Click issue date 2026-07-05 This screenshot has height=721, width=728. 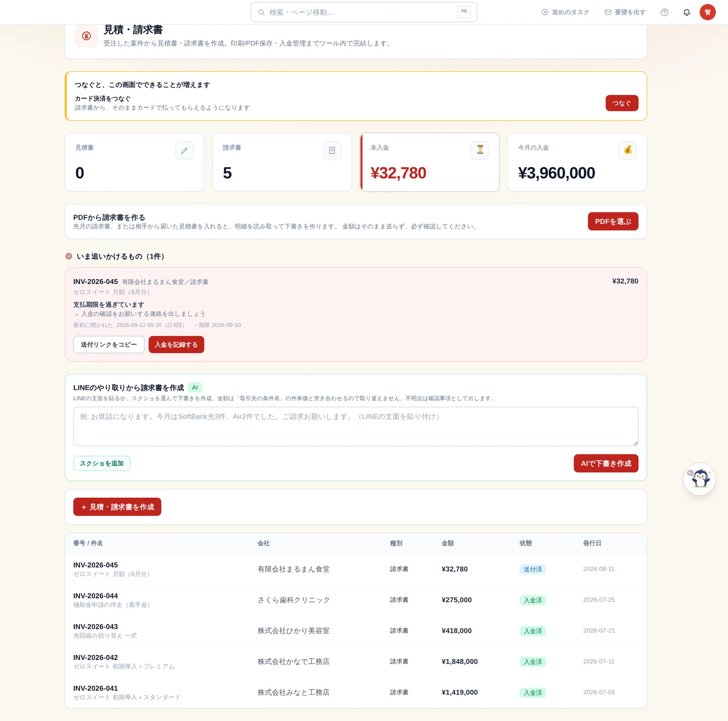point(599,692)
